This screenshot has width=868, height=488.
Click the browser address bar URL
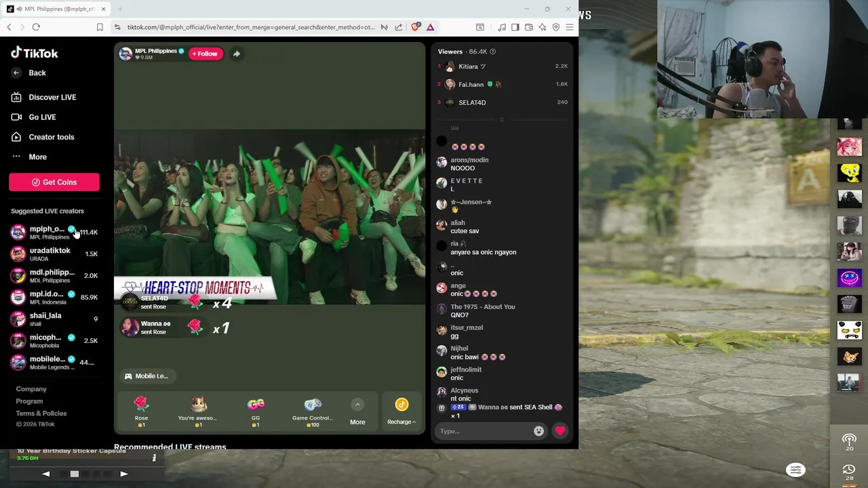click(250, 27)
